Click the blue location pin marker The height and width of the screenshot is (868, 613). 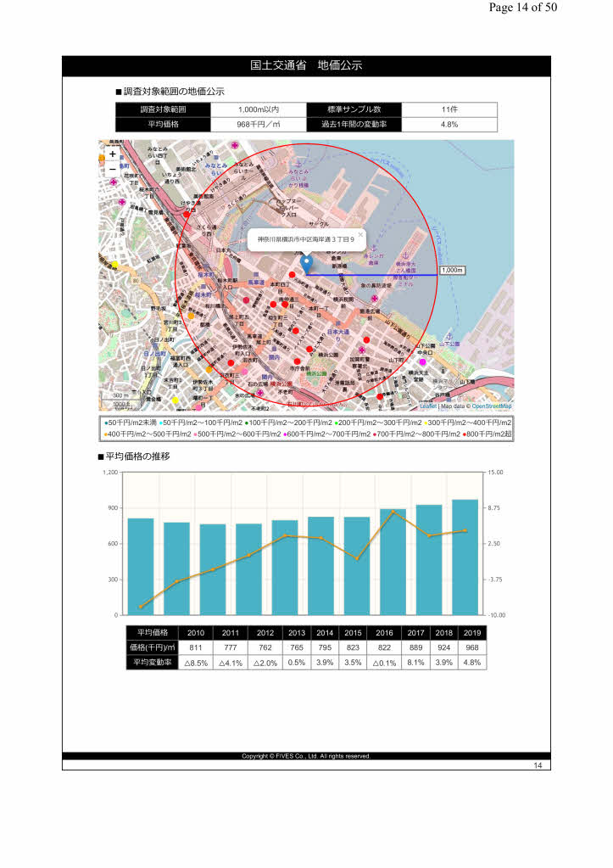[x=307, y=263]
